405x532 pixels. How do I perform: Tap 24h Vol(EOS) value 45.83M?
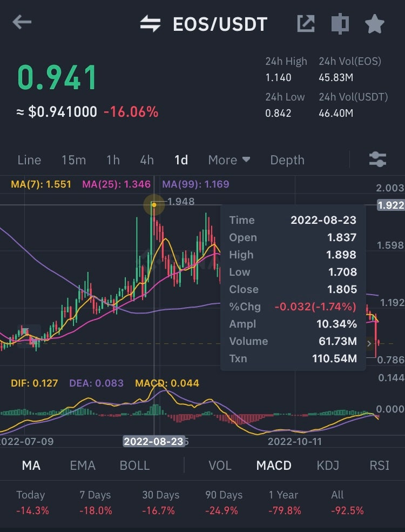[336, 78]
